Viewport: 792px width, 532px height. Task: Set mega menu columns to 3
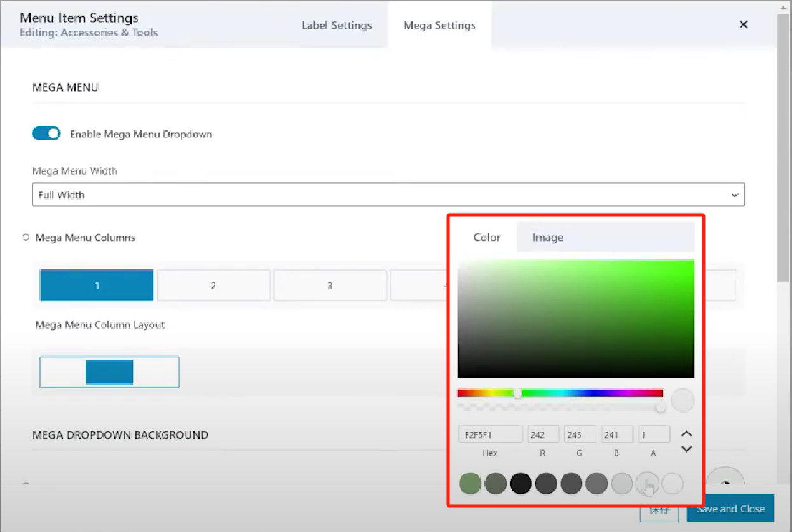[x=329, y=285]
